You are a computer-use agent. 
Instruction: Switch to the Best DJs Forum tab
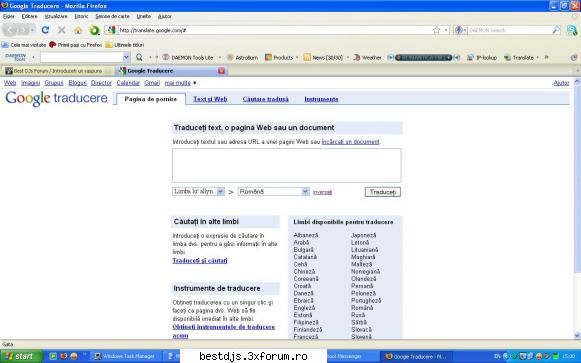point(58,71)
